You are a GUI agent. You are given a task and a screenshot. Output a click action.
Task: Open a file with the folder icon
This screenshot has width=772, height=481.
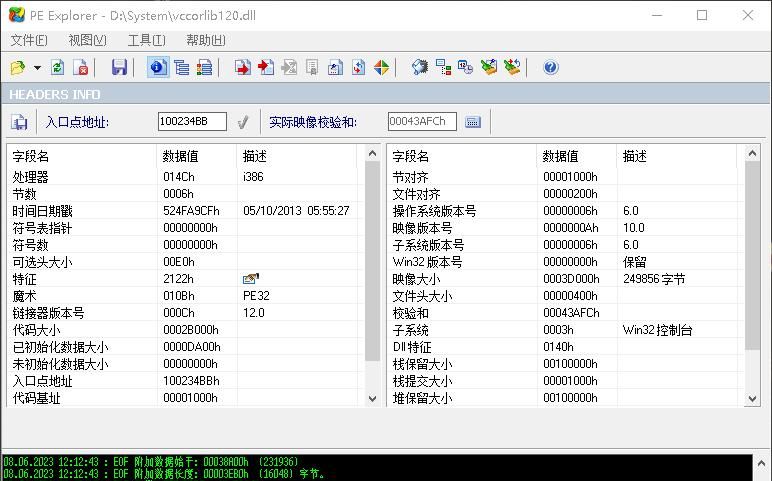pos(18,67)
